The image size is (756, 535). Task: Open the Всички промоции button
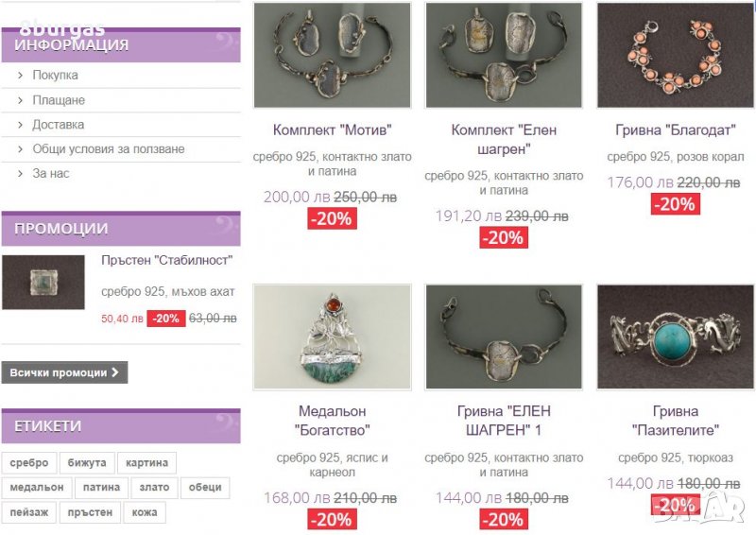[64, 372]
